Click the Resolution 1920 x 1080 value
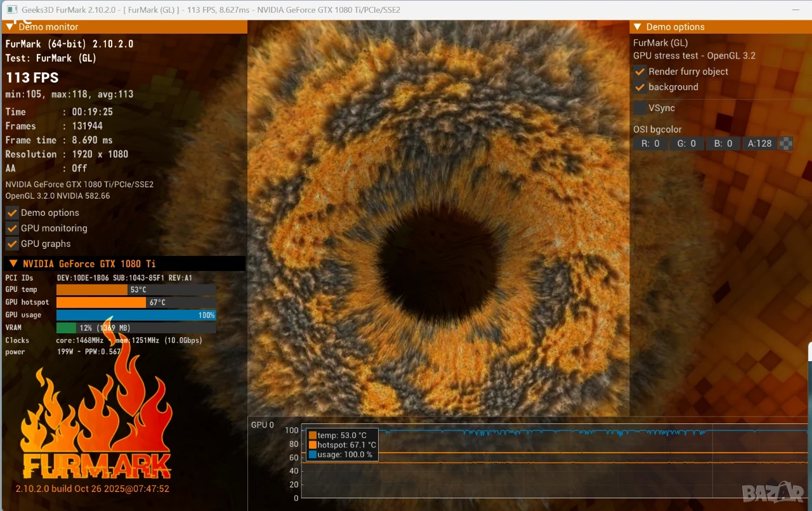Image resolution: width=812 pixels, height=511 pixels. click(x=100, y=154)
